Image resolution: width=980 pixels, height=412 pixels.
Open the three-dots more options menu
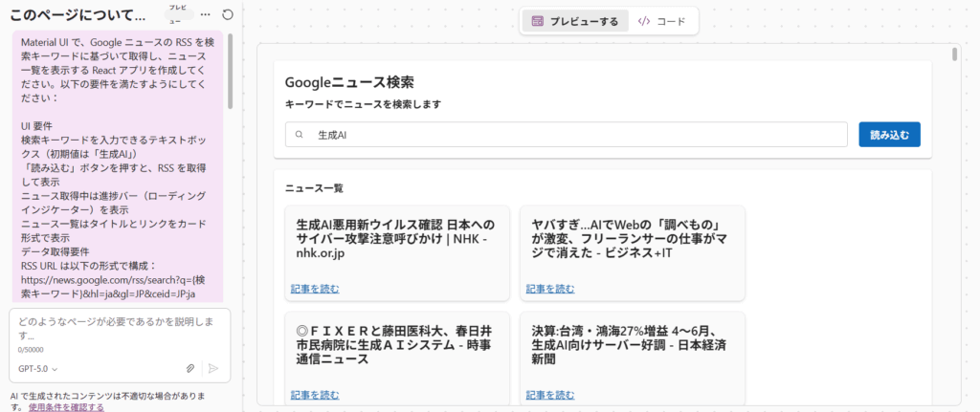pos(205,15)
